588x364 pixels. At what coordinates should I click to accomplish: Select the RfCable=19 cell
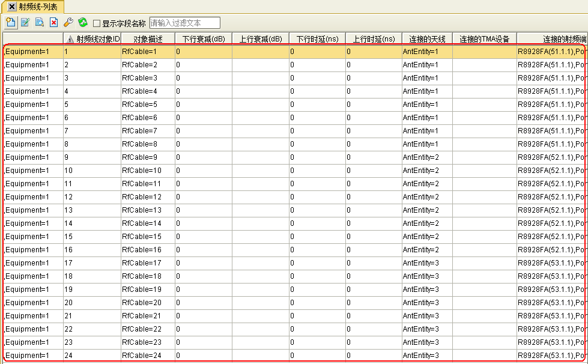coord(148,290)
